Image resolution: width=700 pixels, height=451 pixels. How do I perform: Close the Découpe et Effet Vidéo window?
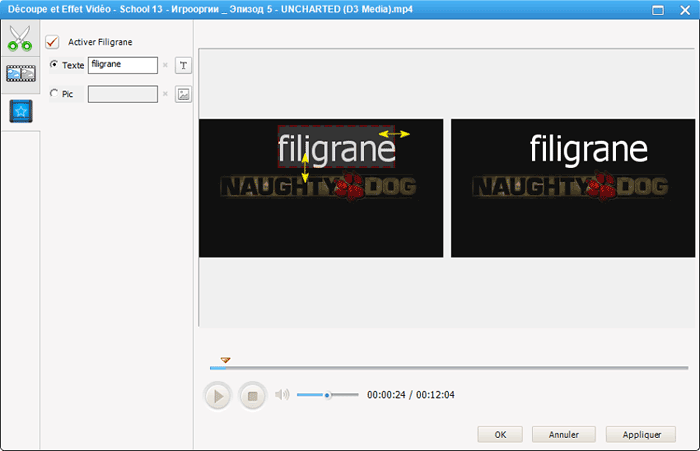[x=685, y=10]
